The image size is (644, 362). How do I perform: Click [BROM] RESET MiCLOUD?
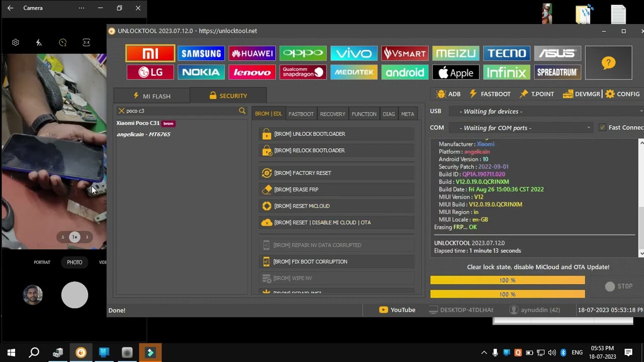pos(337,206)
